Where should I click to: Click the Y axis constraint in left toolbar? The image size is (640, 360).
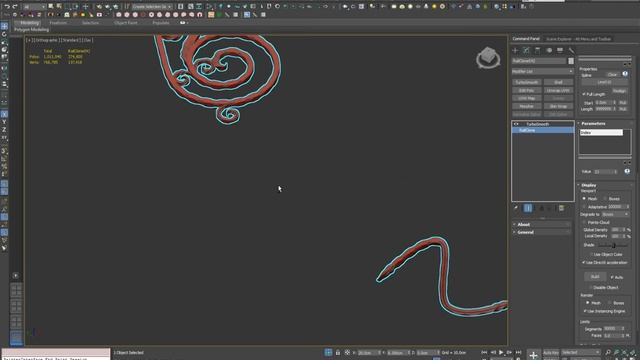point(4,122)
